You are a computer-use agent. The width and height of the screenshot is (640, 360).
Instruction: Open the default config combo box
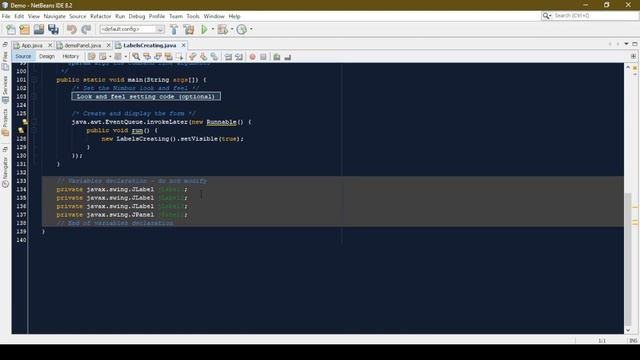(132, 29)
